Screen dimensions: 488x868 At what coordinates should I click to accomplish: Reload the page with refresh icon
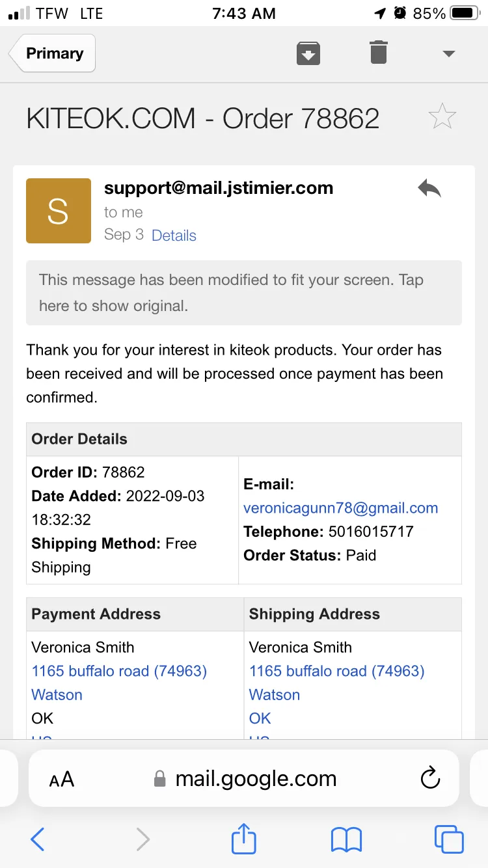pos(430,778)
